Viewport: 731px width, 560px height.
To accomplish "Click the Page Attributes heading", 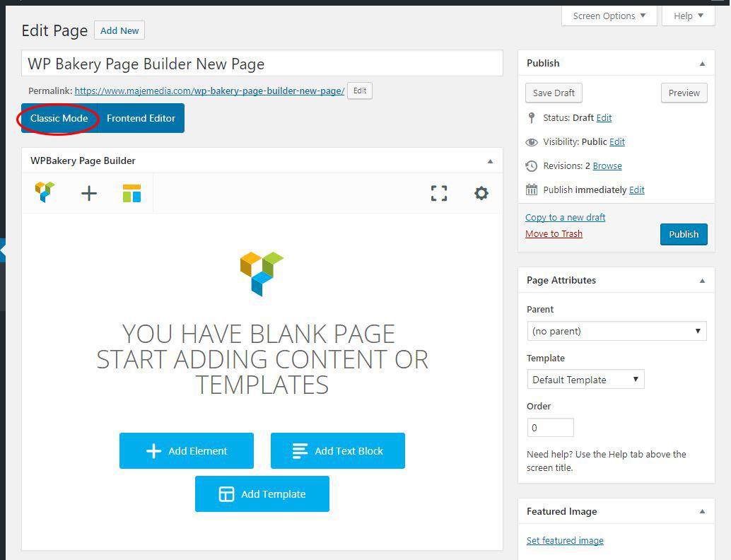I will click(561, 280).
